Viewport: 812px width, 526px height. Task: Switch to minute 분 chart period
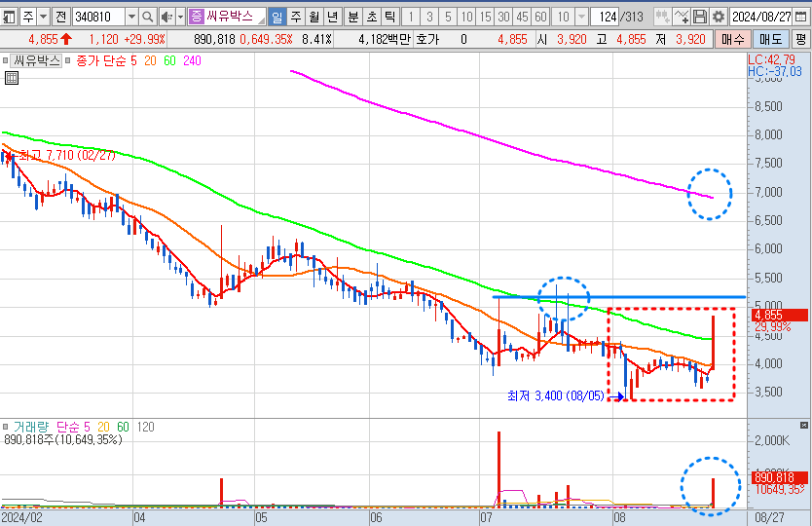click(x=353, y=18)
